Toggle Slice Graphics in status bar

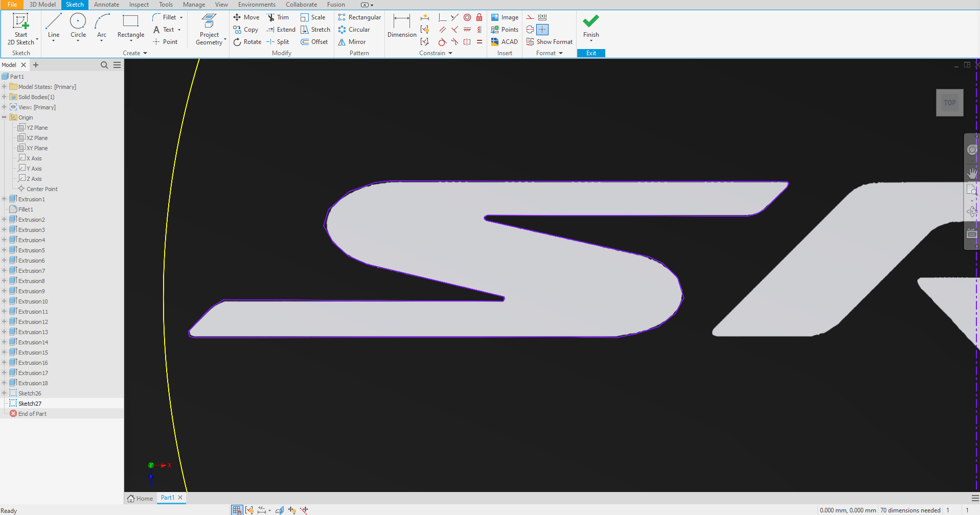pyautogui.click(x=280, y=510)
